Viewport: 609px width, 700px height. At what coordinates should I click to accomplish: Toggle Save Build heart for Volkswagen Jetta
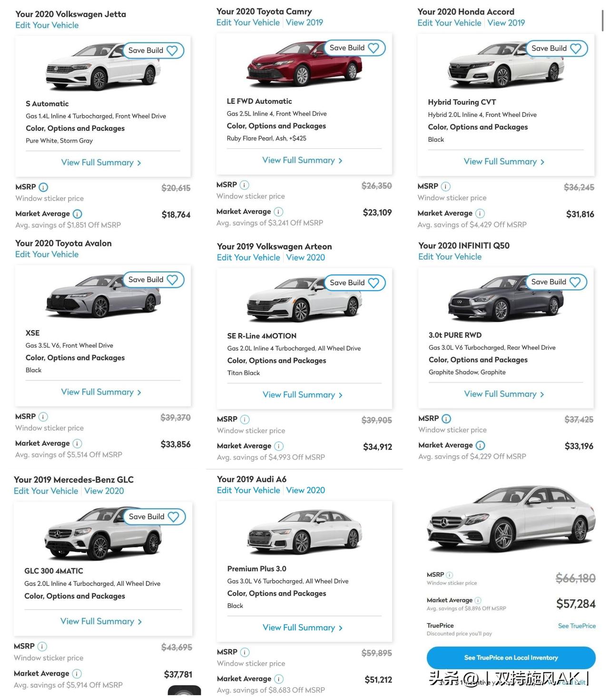click(x=172, y=50)
